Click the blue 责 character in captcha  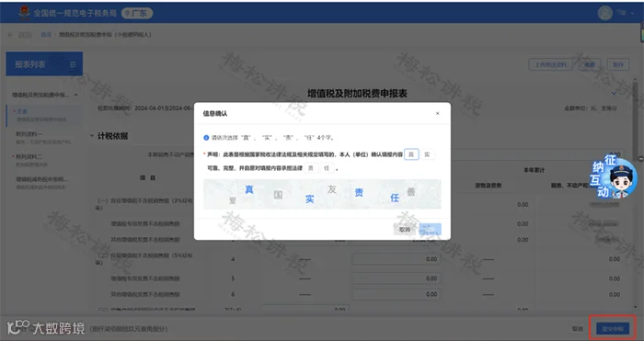(x=359, y=192)
